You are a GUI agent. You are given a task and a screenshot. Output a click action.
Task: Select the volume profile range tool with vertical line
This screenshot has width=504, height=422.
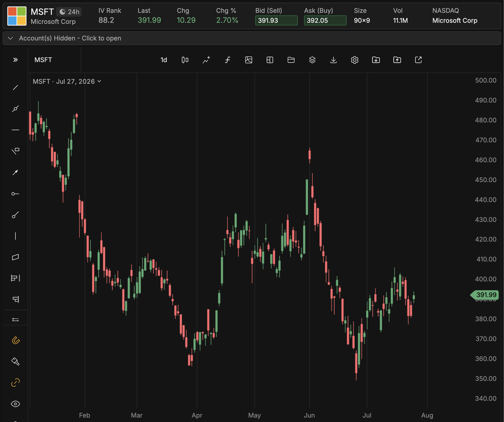click(x=15, y=278)
